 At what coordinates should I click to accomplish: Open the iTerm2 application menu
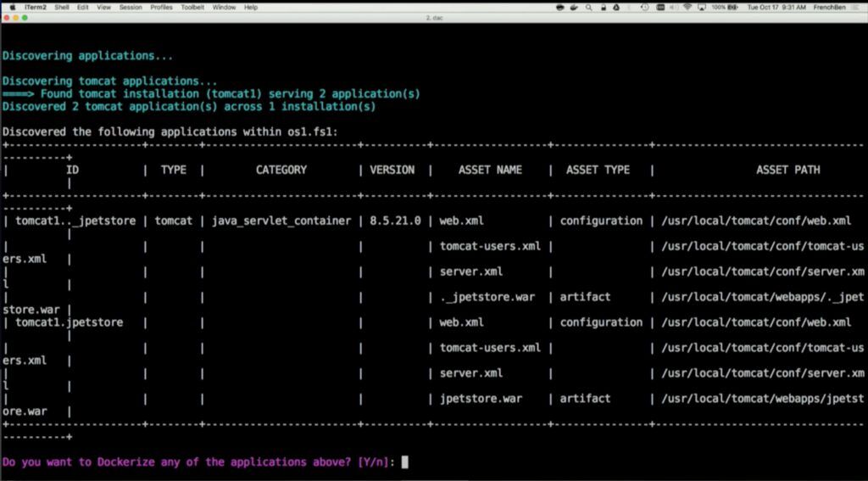(36, 7)
